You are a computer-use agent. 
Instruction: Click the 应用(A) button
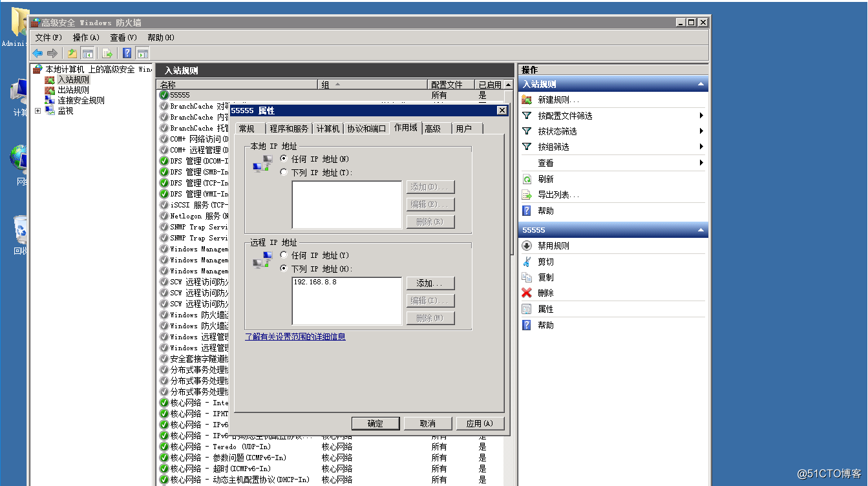pyautogui.click(x=480, y=423)
